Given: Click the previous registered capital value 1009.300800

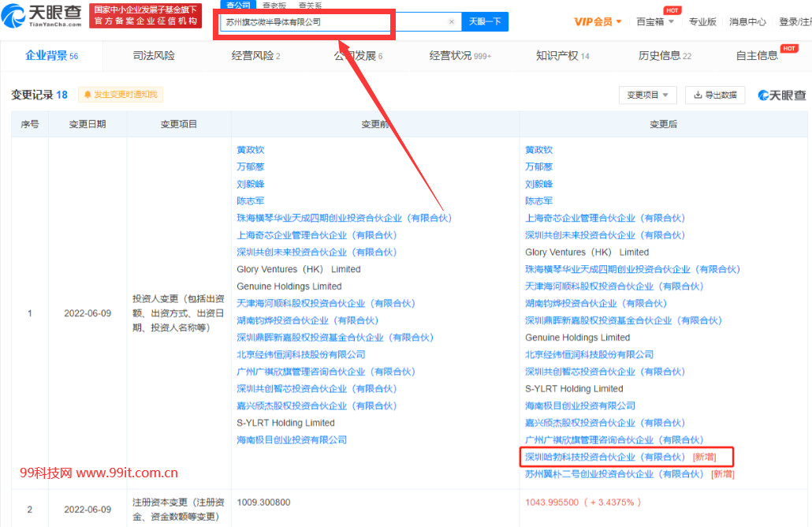Looking at the screenshot, I should (263, 503).
